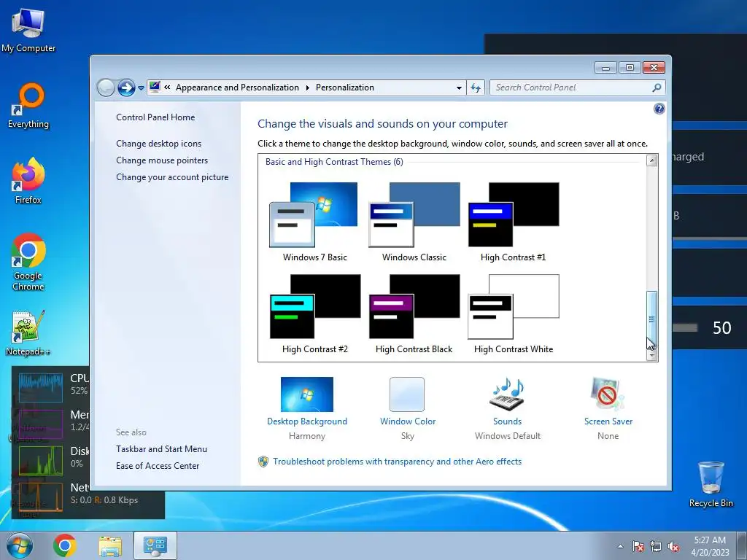This screenshot has width=747, height=560.
Task: Click the taskbar clock showing 5:27 AM
Action: pyautogui.click(x=710, y=546)
